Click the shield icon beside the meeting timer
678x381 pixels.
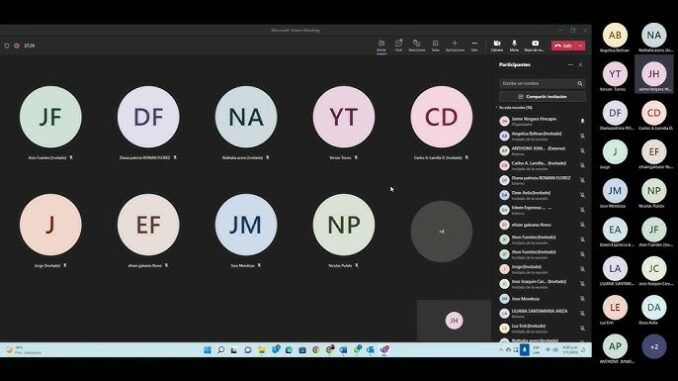(x=6, y=45)
